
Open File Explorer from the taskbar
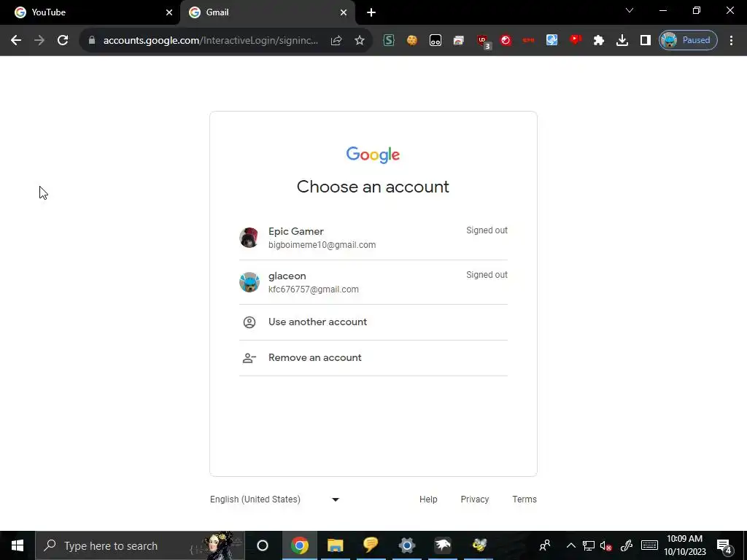tap(335, 545)
